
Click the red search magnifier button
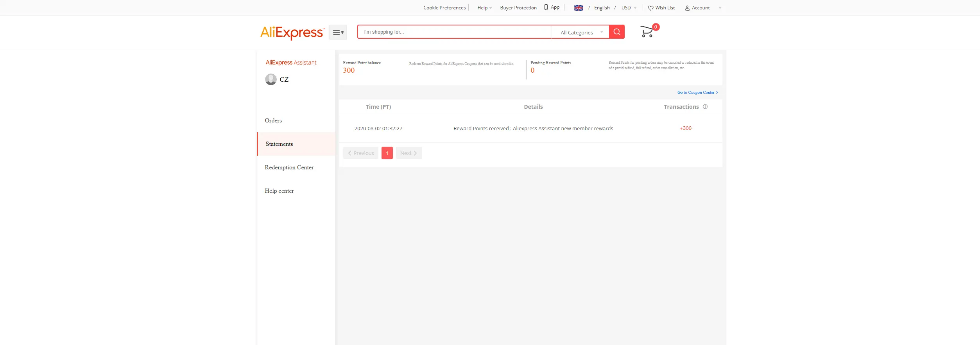(x=617, y=32)
